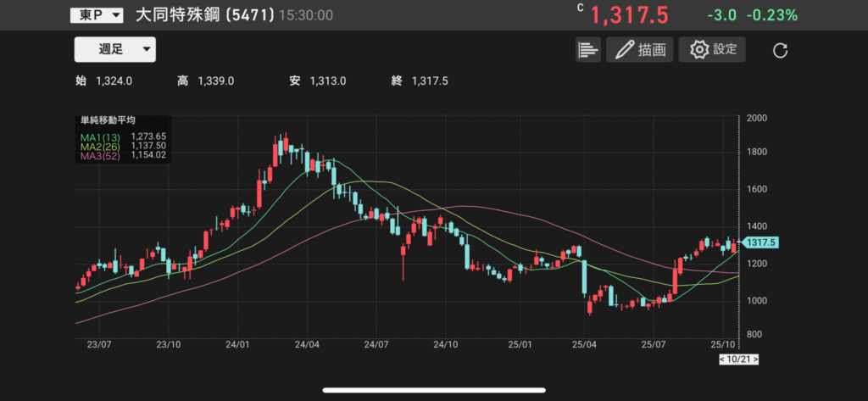Viewport: 868px width, 401px height.
Task: Tap the -0.23% change percentage
Action: coord(772,15)
